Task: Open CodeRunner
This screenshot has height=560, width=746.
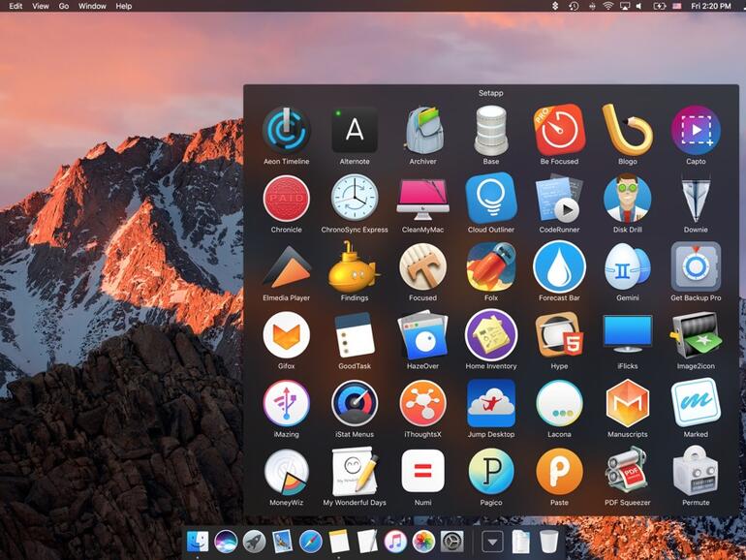Action: click(x=560, y=199)
